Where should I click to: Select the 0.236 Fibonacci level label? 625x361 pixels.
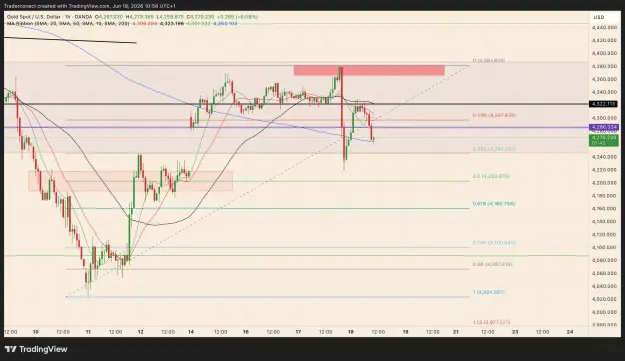pos(494,116)
